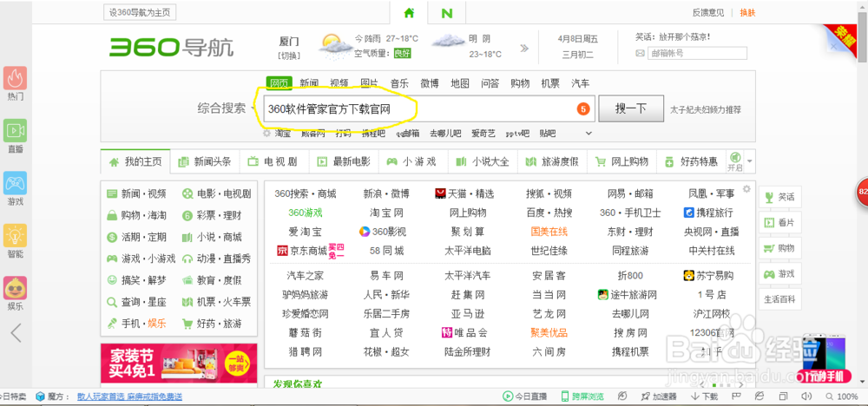Click the weather forecast double-arrow icon
This screenshot has height=406, width=868.
pyautogui.click(x=524, y=48)
